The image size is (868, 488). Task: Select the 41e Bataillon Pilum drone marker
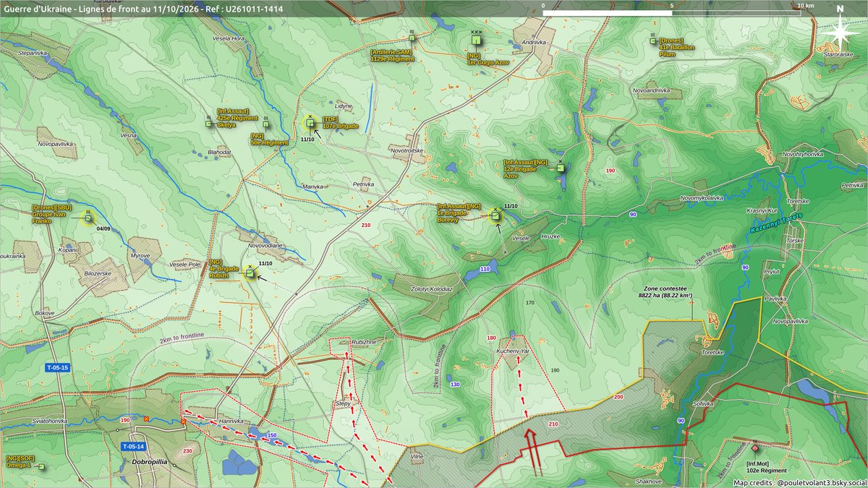pos(652,41)
